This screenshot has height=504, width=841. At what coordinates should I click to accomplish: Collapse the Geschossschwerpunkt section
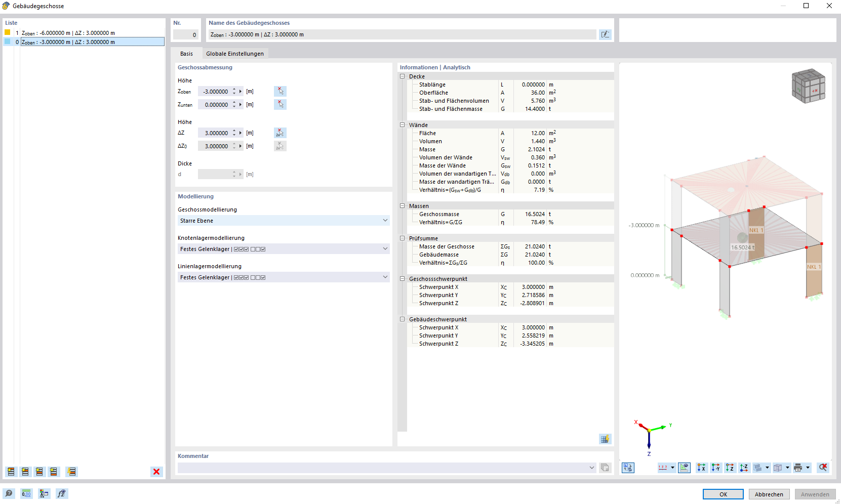(x=403, y=279)
